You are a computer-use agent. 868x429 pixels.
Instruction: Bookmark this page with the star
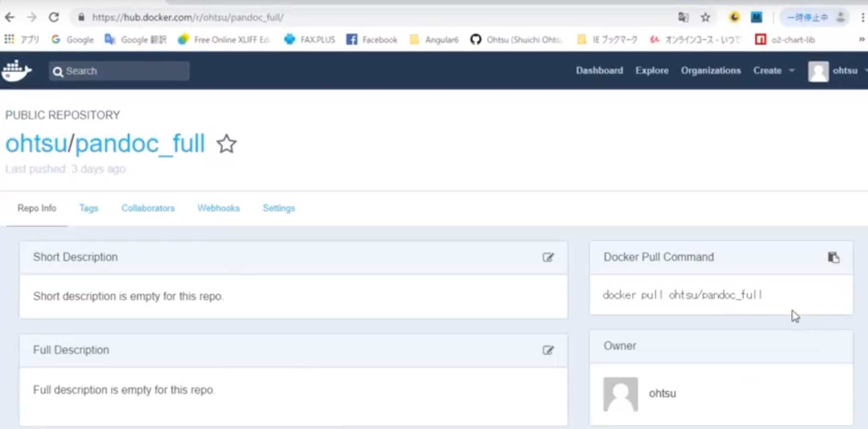point(705,17)
